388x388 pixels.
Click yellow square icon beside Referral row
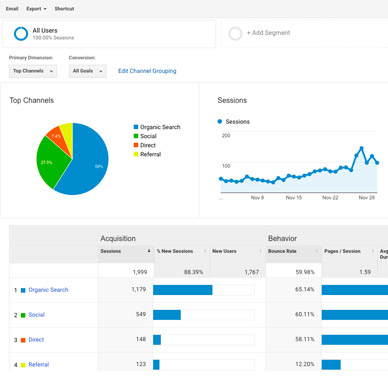point(23,365)
